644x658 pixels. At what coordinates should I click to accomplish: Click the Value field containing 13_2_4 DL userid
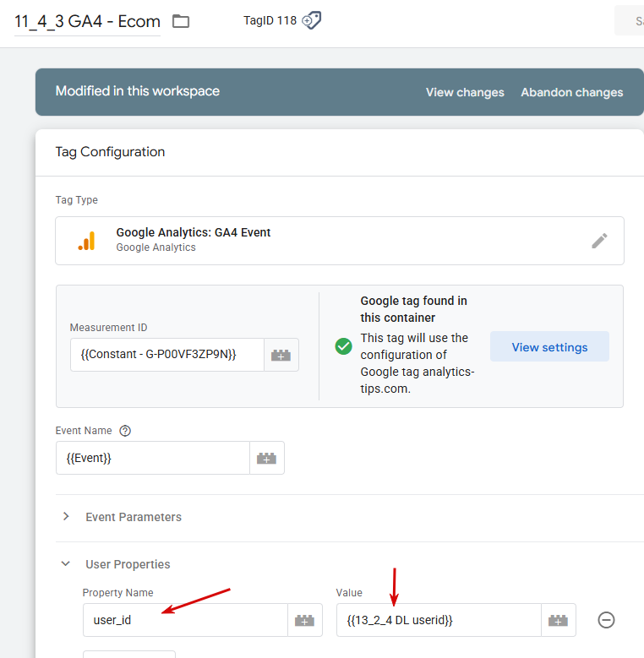pos(438,620)
